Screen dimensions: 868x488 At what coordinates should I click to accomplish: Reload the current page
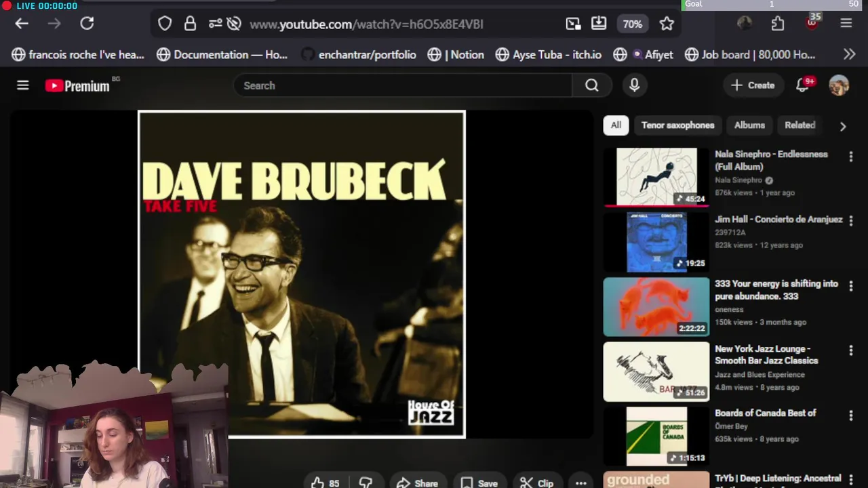pos(87,24)
